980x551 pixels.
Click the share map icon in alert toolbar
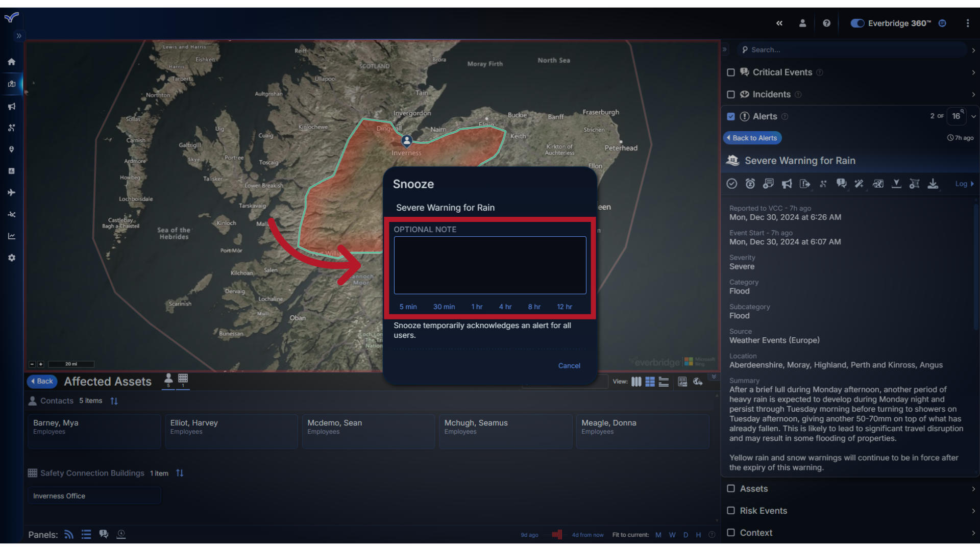878,184
